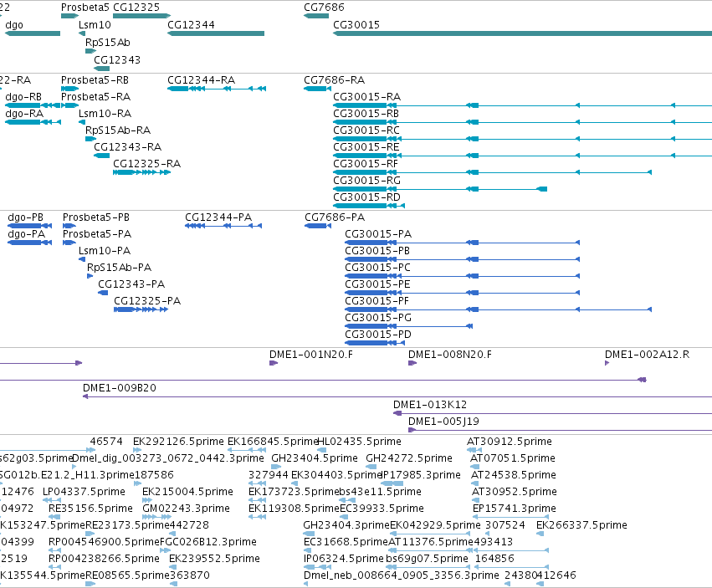Click the Lsm10 gene label
712x588 pixels.
point(95,25)
